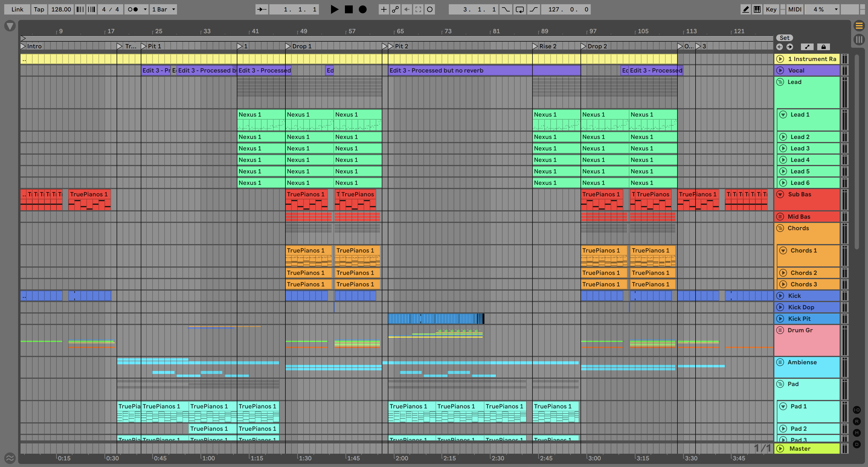Jump to next locator arrow
868x467 pixels.
click(789, 47)
